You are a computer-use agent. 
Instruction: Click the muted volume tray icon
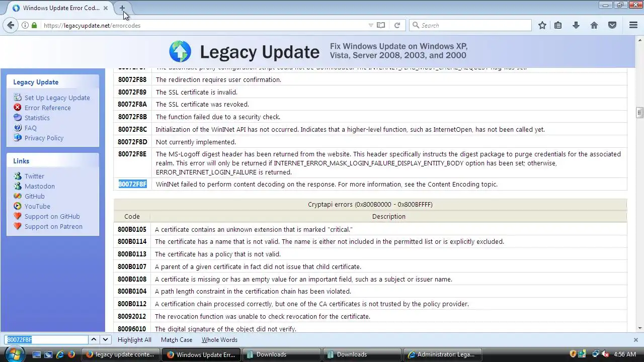[x=605, y=354]
